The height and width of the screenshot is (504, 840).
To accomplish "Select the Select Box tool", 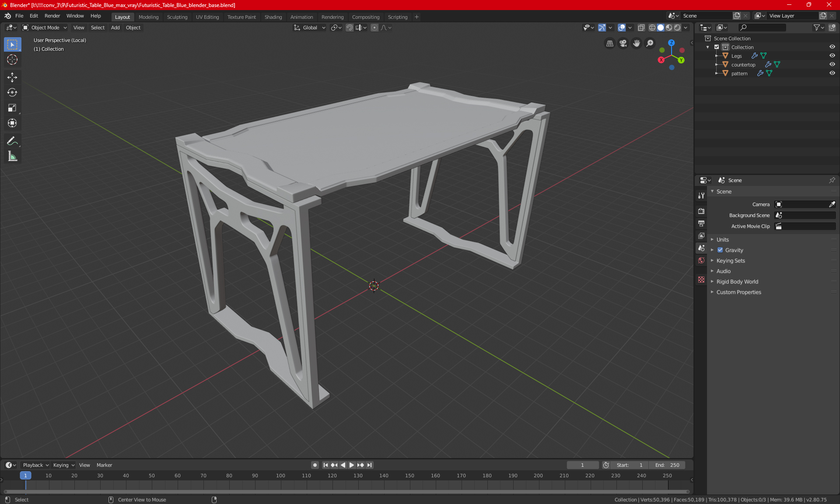I will click(x=12, y=45).
